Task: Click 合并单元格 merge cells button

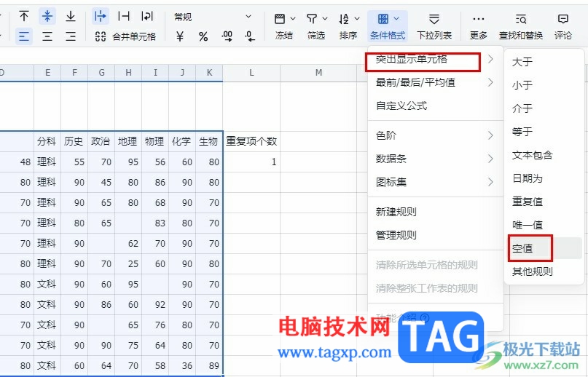Action: click(x=125, y=36)
